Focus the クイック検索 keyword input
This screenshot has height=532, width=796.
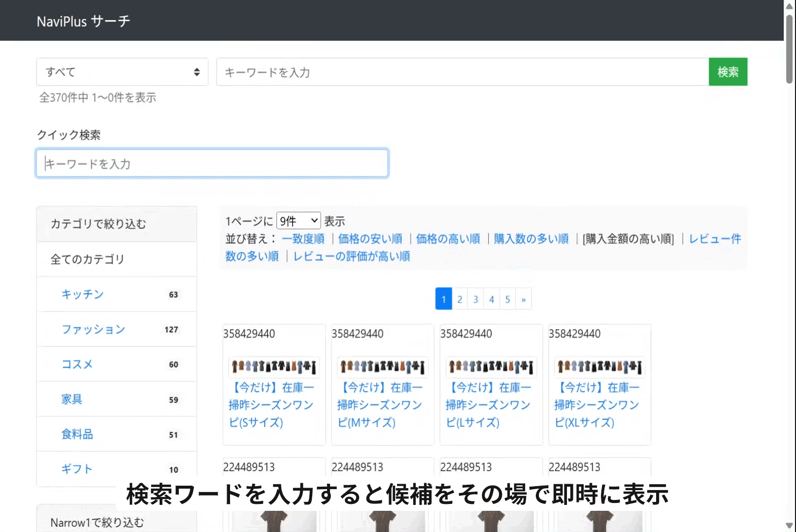[212, 163]
